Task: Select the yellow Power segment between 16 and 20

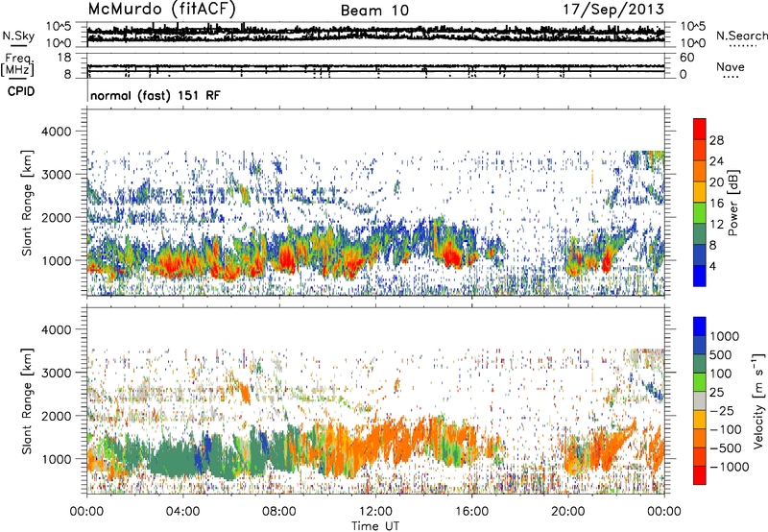Action: [700, 192]
